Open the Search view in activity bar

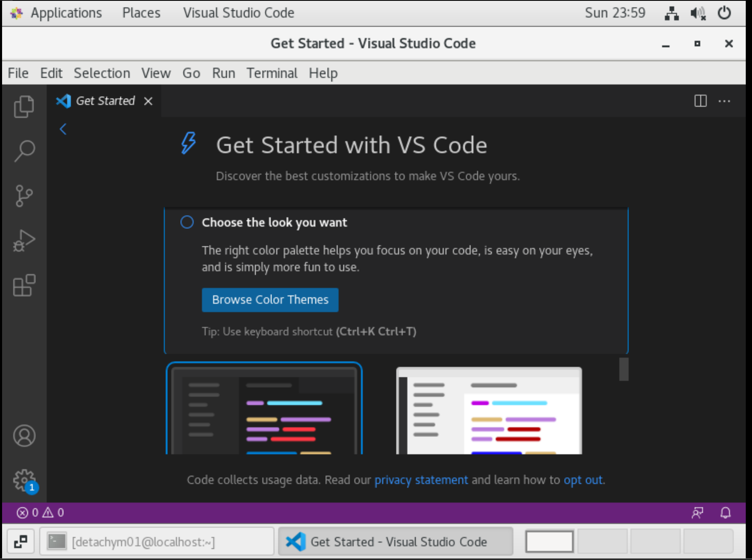coord(24,151)
